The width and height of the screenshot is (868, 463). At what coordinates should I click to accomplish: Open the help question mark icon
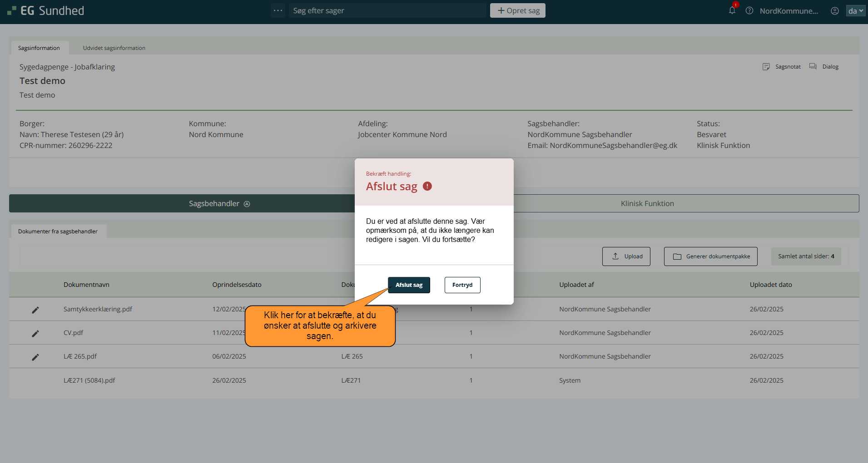tap(749, 10)
